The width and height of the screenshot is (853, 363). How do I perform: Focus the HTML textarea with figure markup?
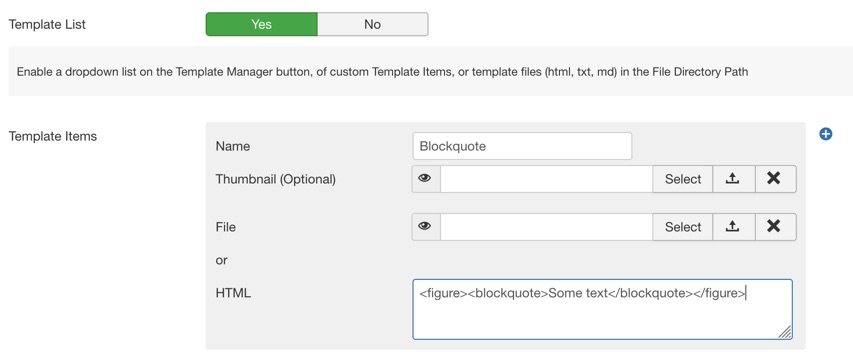point(602,309)
